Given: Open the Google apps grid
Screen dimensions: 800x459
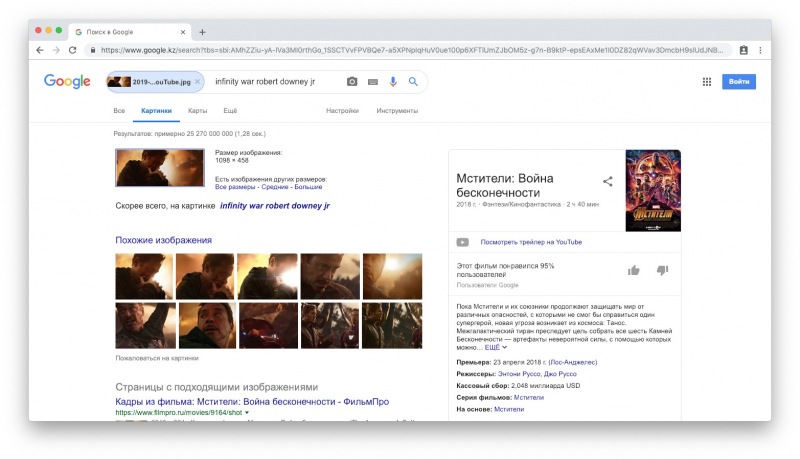Looking at the screenshot, I should click(x=707, y=82).
